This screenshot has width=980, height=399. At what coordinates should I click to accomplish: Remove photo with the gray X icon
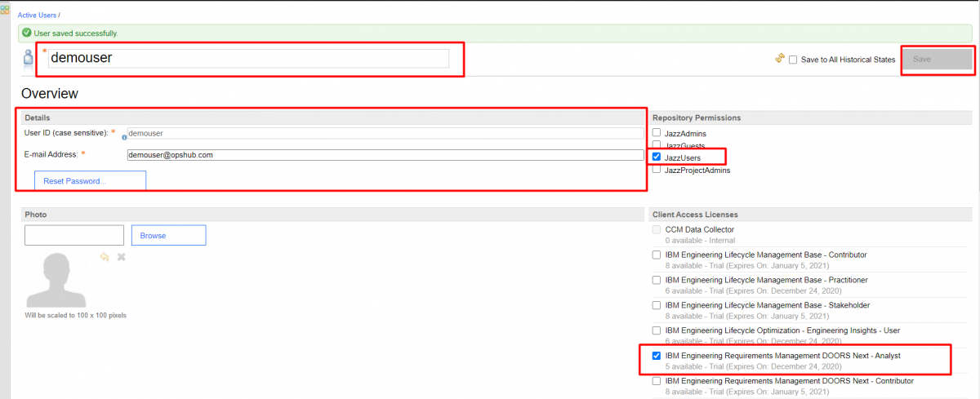click(122, 256)
